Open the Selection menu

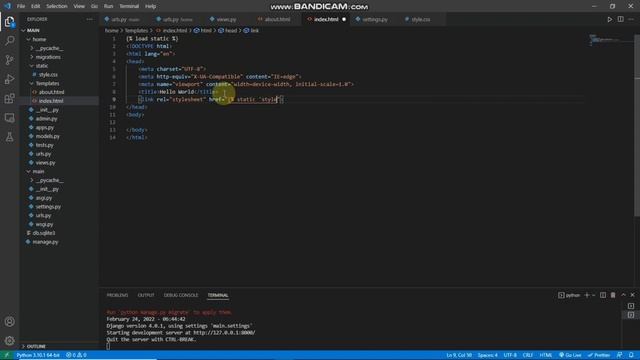tap(57, 6)
